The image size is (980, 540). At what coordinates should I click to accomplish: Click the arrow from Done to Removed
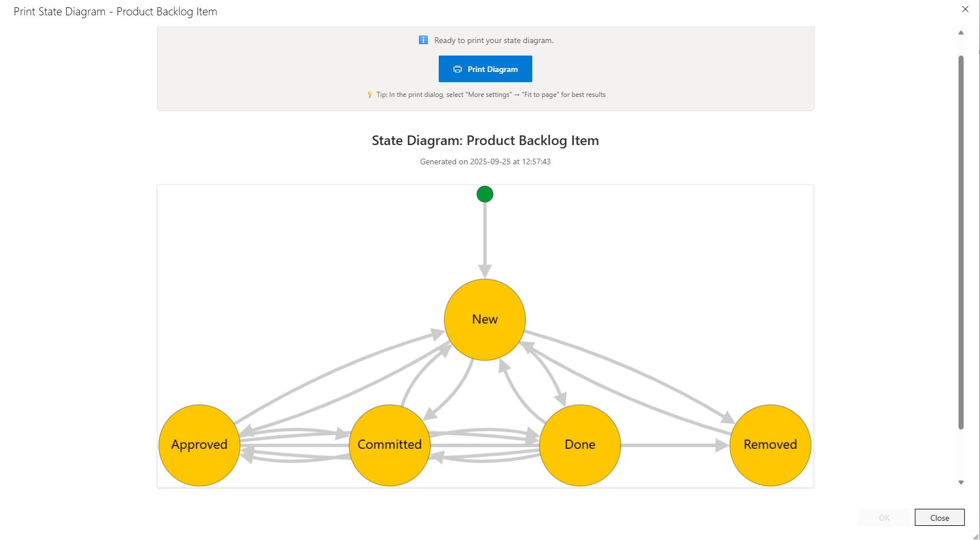tap(674, 445)
